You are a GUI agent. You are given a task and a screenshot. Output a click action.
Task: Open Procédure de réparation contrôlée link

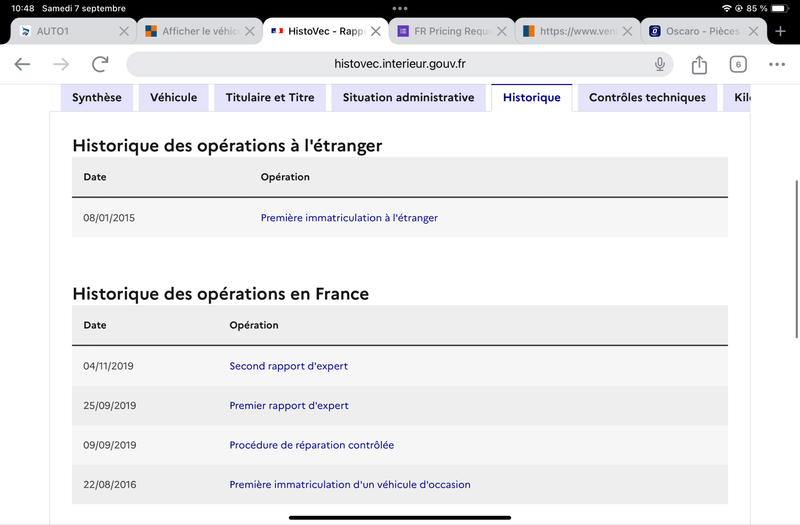312,445
